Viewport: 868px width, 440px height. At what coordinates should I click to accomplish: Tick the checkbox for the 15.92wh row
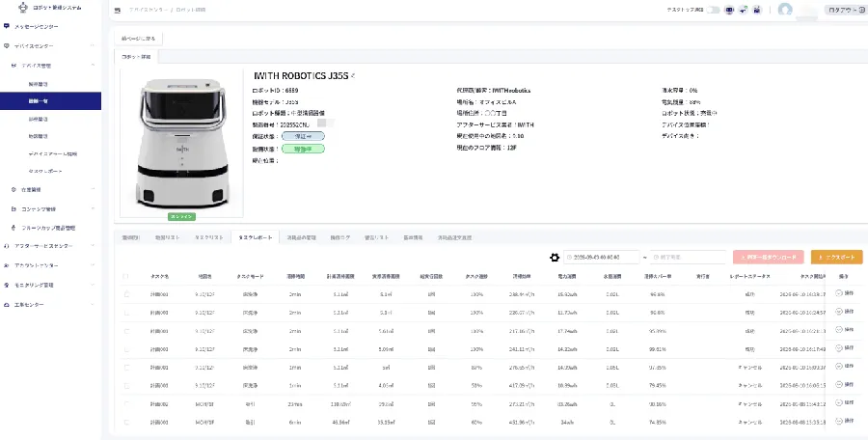pos(126,294)
